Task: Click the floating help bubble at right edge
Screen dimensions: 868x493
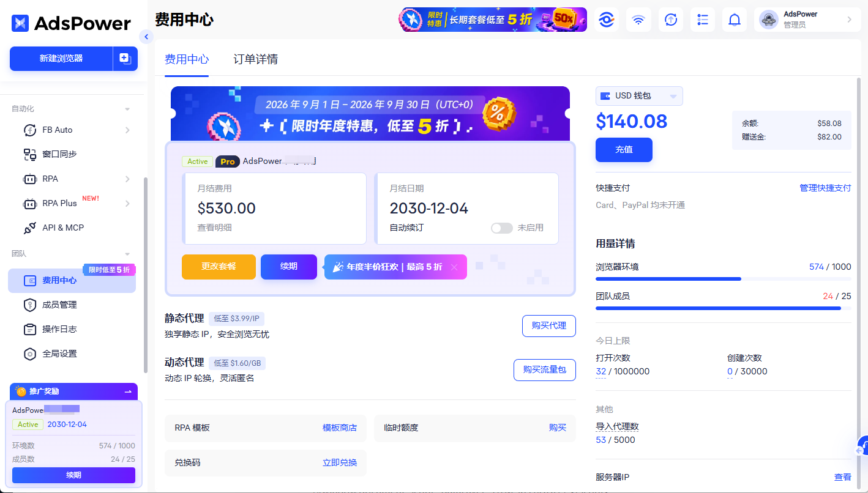Action: 862,447
